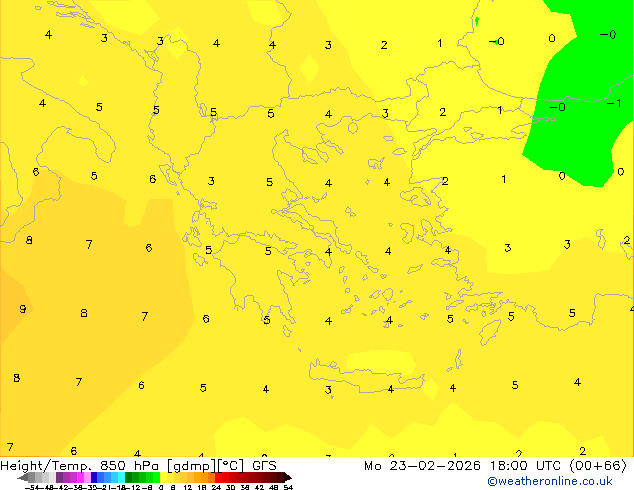Click the 'GFS' model label
Viewport: 634px width, 490px height.
264,466
